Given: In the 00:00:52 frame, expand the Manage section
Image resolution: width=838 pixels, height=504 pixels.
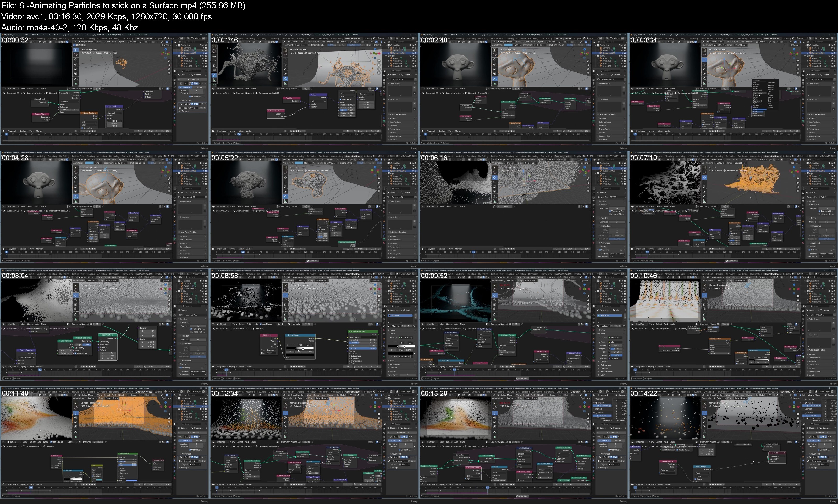Looking at the screenshot, I should (x=184, y=111).
